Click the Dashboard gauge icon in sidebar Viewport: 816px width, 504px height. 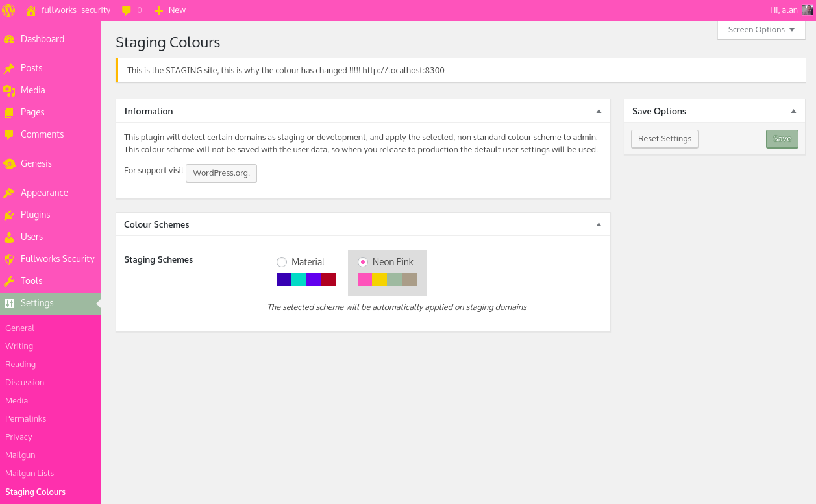point(9,39)
